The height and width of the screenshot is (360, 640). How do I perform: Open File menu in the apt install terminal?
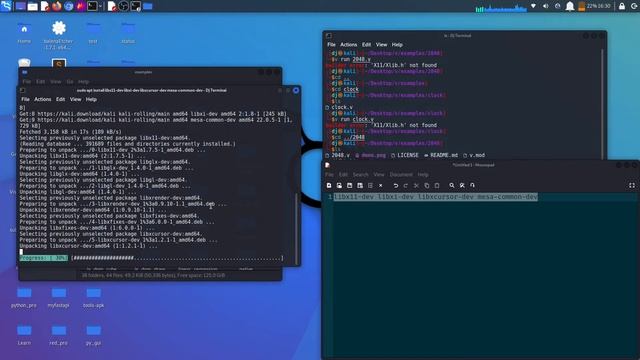pos(25,99)
